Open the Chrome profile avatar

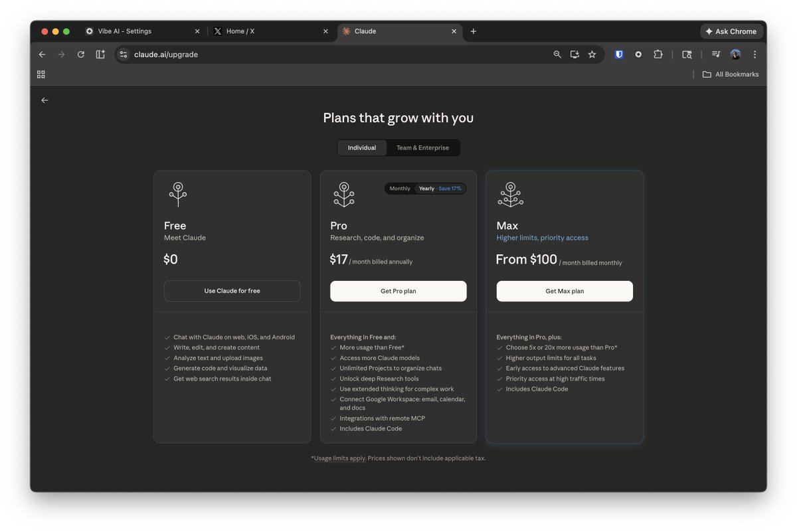pos(735,54)
